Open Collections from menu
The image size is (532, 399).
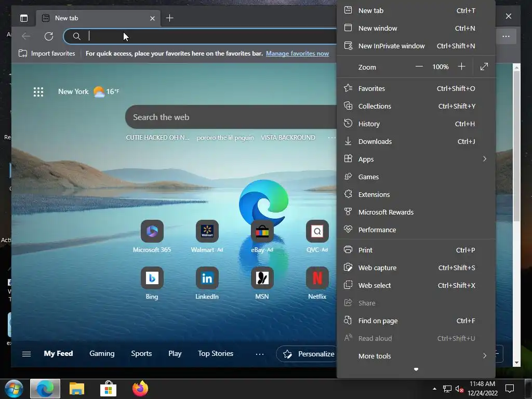click(416, 106)
